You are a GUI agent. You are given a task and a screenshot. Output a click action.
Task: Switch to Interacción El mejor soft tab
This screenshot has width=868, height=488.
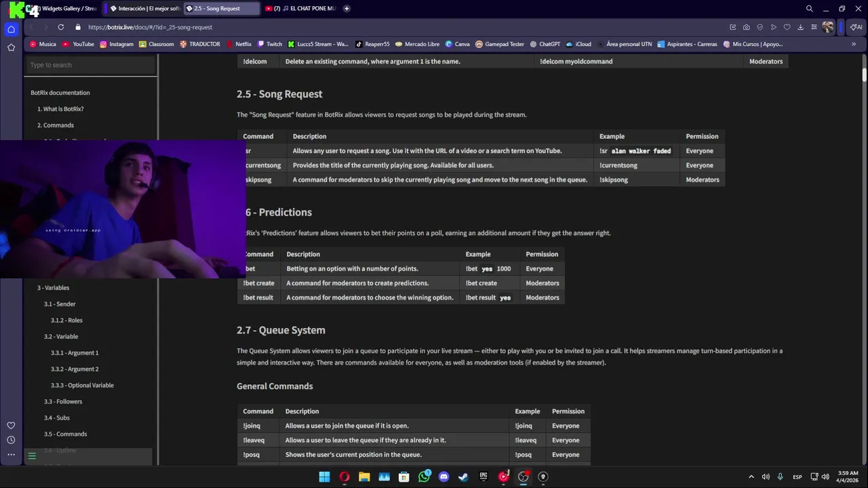pyautogui.click(x=144, y=9)
